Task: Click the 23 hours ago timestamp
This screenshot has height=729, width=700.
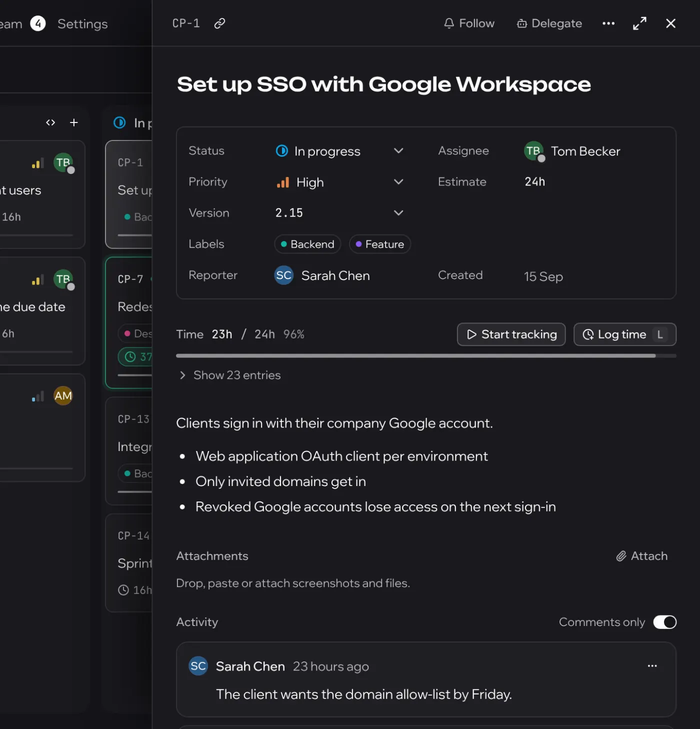Action: (331, 666)
